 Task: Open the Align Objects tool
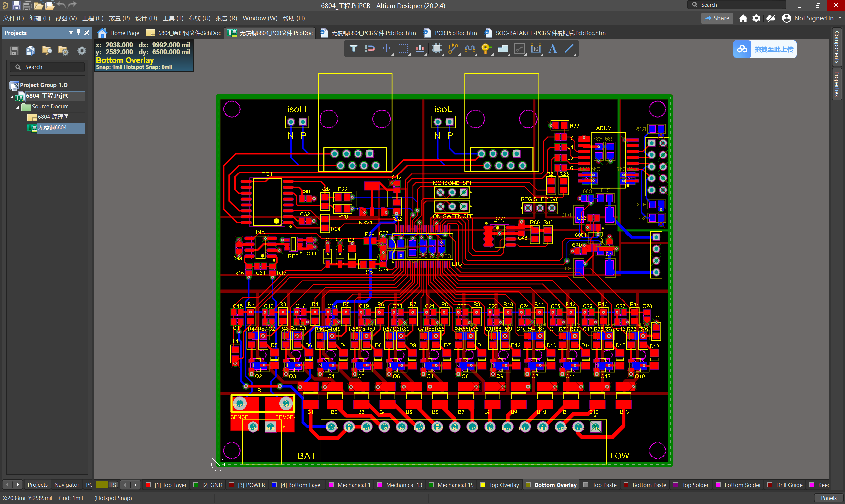click(420, 48)
